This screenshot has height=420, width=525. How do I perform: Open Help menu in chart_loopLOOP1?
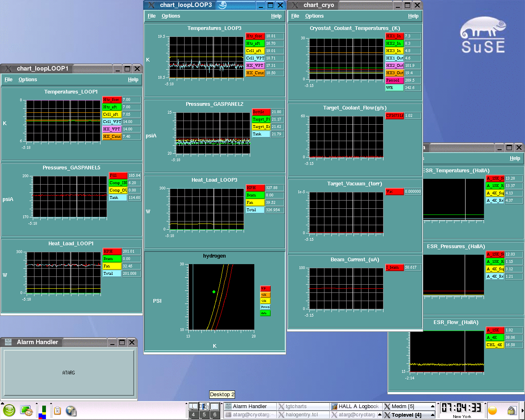[x=133, y=80]
